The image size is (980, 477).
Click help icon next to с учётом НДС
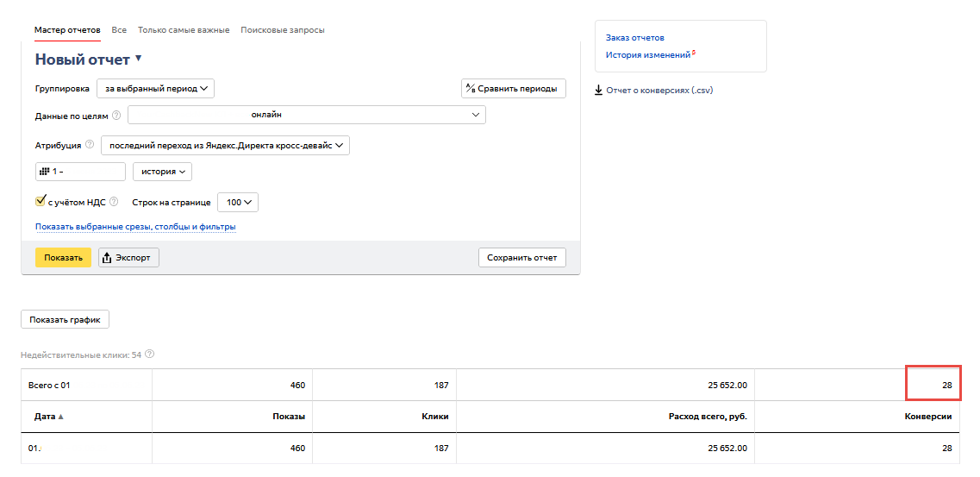coord(114,202)
